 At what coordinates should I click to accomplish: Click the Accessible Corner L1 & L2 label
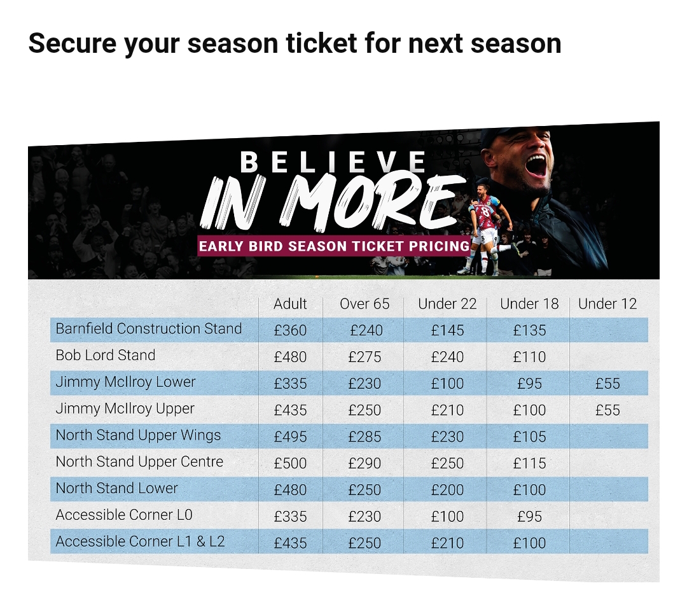pos(140,542)
